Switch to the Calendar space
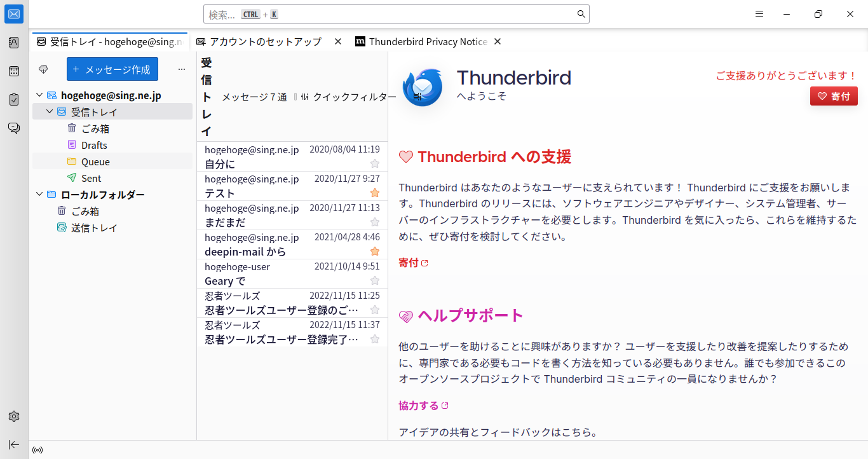The width and height of the screenshot is (868, 459). (x=14, y=71)
